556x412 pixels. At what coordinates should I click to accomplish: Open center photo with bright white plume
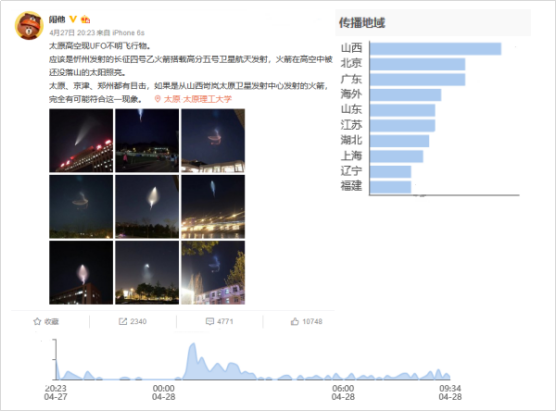[x=147, y=206]
